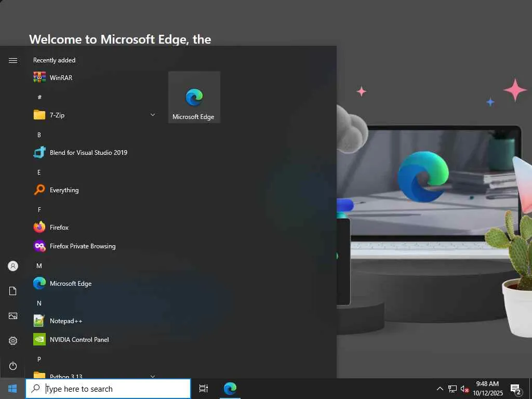Open Settings via the gear icon
This screenshot has height=399, width=532.
(x=13, y=341)
